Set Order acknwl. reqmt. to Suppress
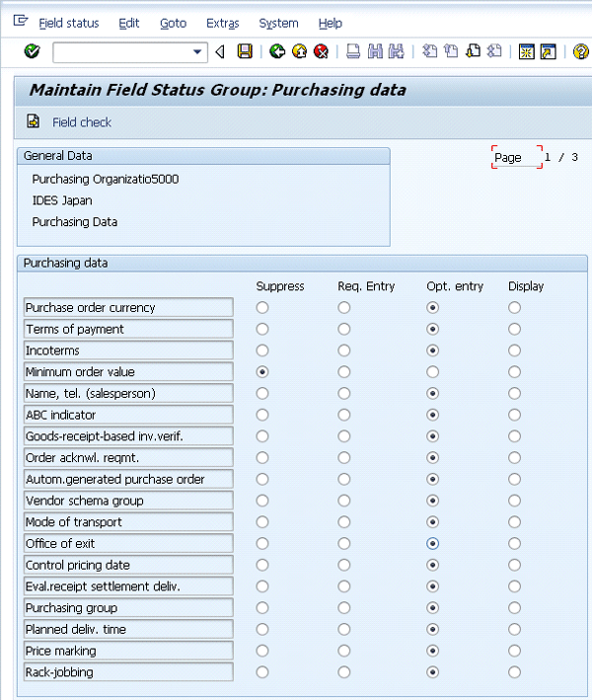 click(x=262, y=457)
